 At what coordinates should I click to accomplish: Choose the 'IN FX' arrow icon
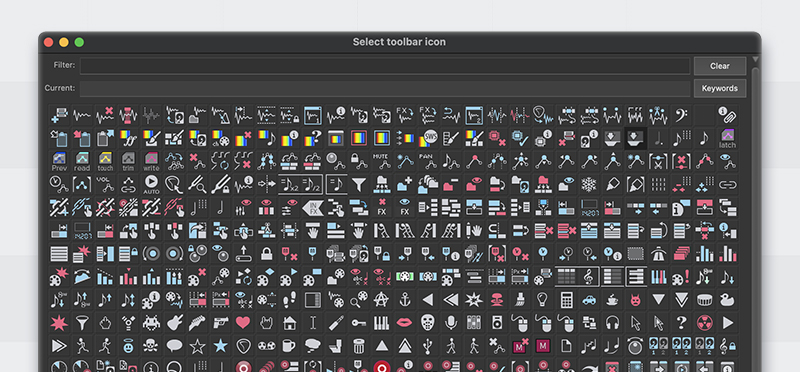coord(312,208)
